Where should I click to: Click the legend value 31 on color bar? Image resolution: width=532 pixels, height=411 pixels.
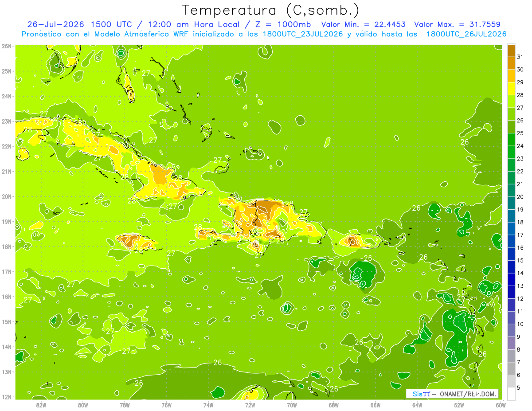pos(520,57)
